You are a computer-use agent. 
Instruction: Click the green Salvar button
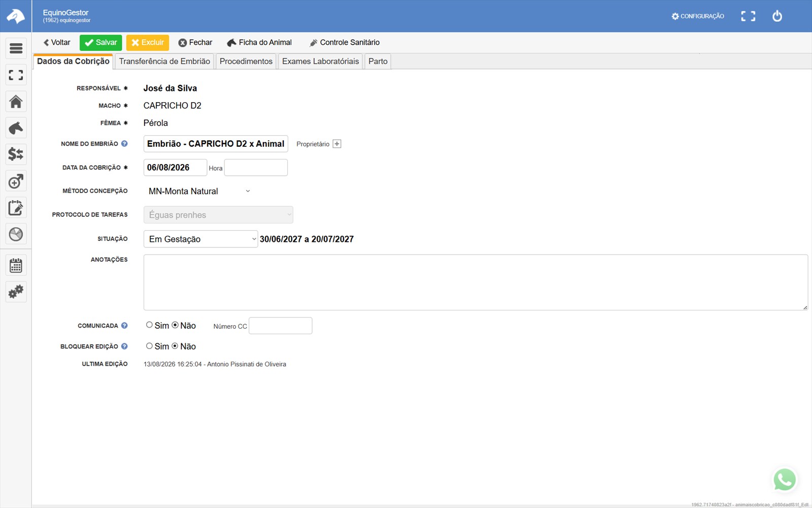[x=100, y=43]
